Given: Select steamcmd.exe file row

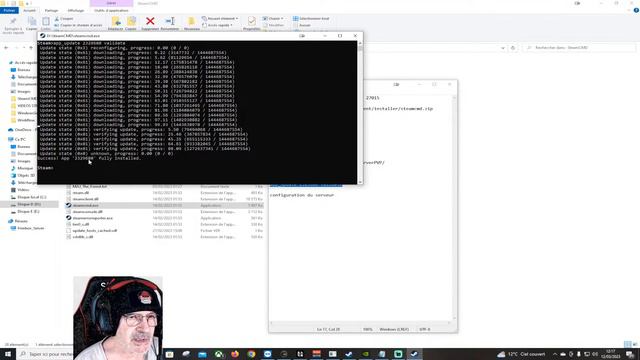Looking at the screenshot, I should pyautogui.click(x=164, y=205).
